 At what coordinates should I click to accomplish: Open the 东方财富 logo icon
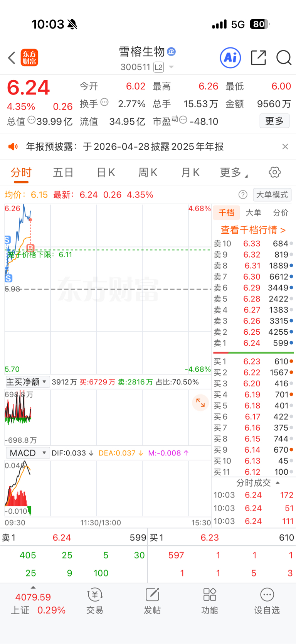[x=29, y=58]
